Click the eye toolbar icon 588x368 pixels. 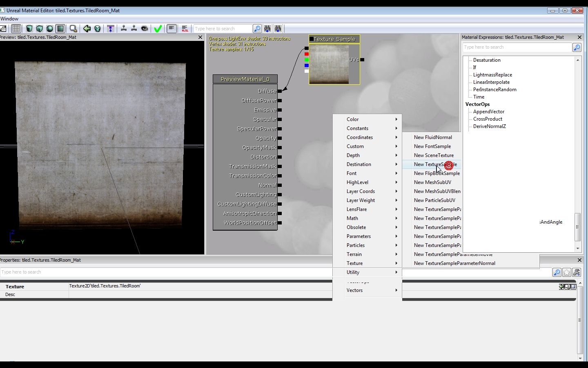[x=145, y=29]
